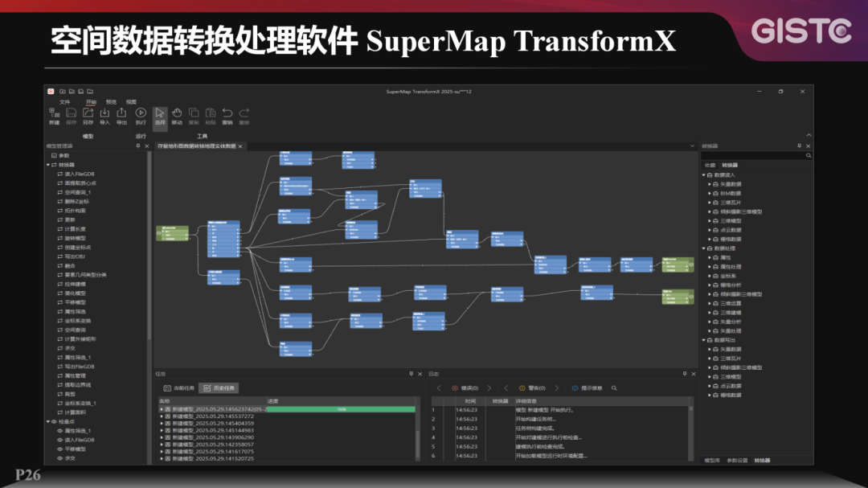Activate the 移动 (Move) tool
Screen dimensions: 868x488
[178, 114]
